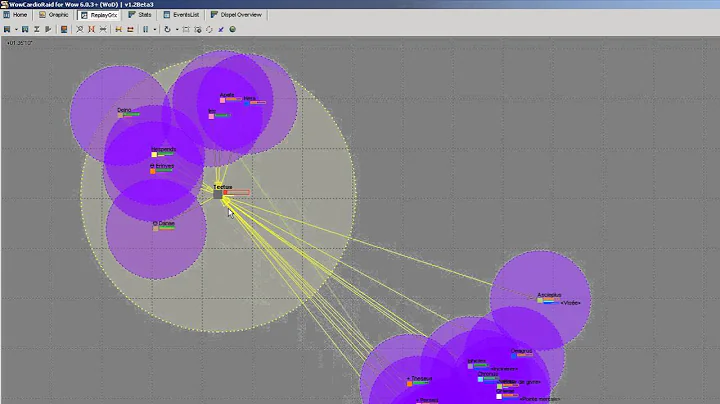Click the «Pointe mentale» spell label
Image resolution: width=720 pixels, height=404 pixels.
click(x=540, y=399)
